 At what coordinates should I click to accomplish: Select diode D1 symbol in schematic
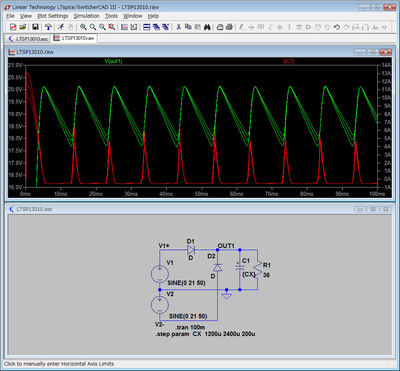[191, 249]
